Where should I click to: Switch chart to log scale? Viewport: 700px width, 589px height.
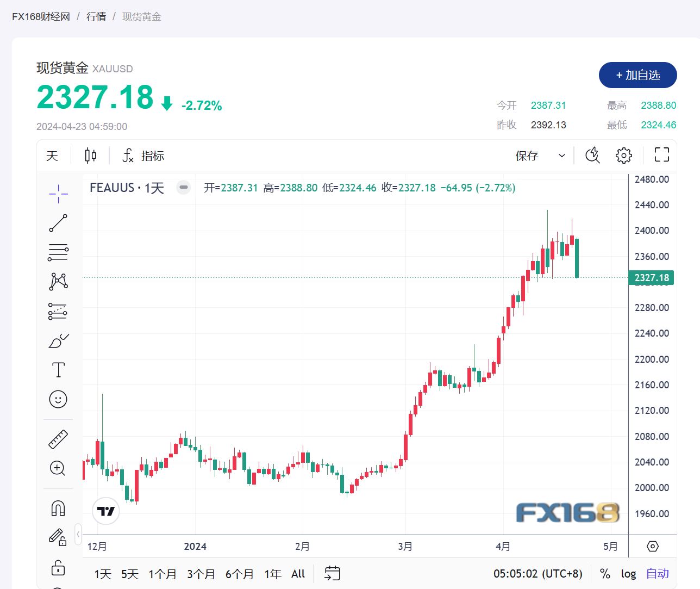628,574
